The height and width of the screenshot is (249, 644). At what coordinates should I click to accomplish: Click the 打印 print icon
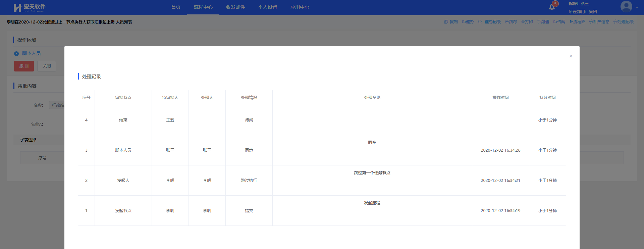527,22
